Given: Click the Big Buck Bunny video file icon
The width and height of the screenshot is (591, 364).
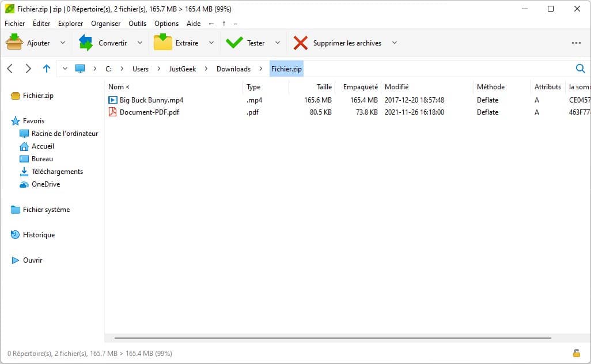Looking at the screenshot, I should coord(113,100).
